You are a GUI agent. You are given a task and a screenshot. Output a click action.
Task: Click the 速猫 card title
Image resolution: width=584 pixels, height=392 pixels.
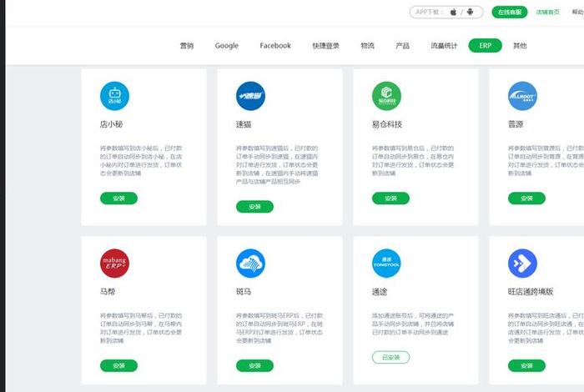(x=244, y=124)
